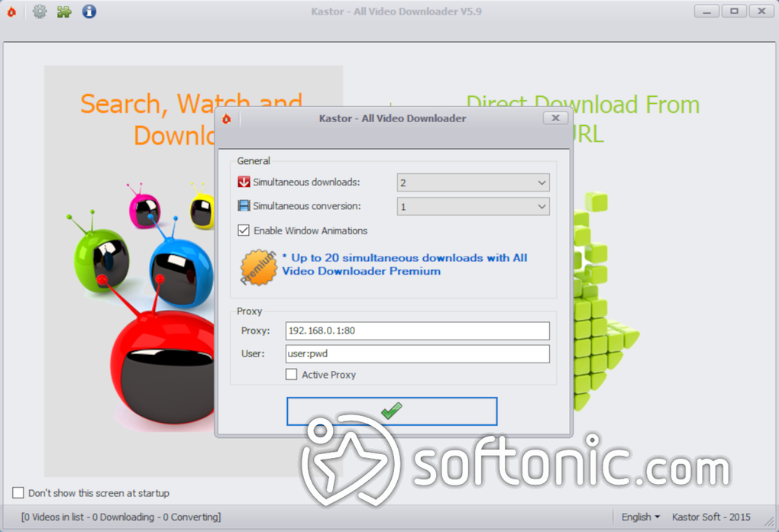Confirm settings with the green checkmark button
779x532 pixels.
click(x=392, y=411)
